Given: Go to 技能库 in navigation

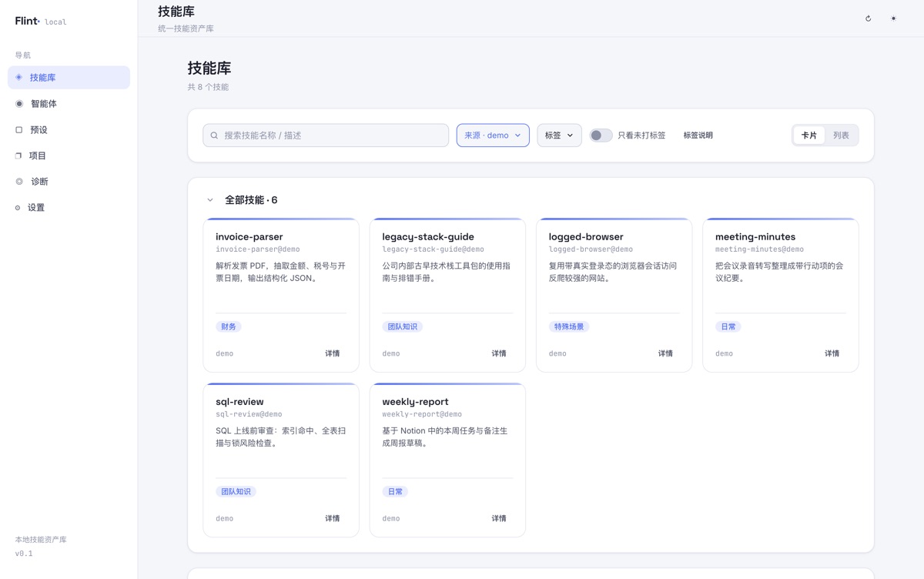Looking at the screenshot, I should pos(69,77).
